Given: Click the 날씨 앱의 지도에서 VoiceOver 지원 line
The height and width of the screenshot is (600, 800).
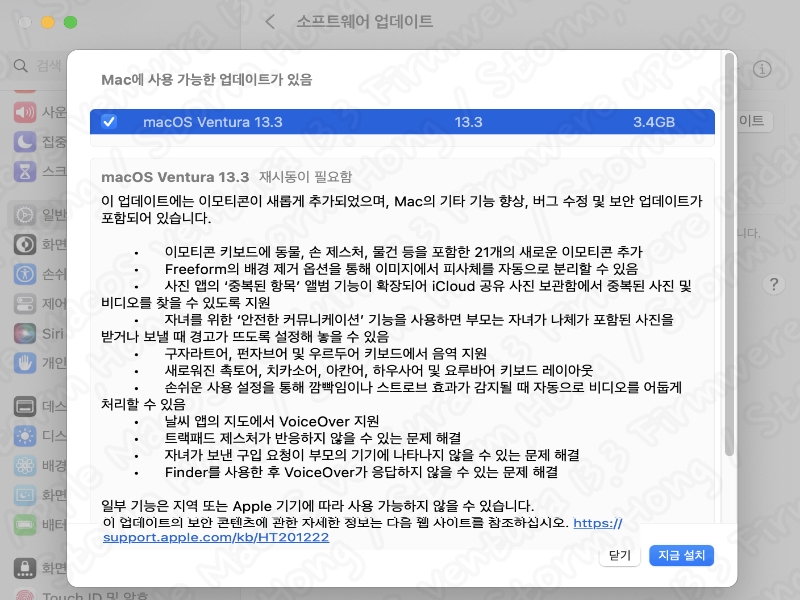Looking at the screenshot, I should tap(271, 421).
